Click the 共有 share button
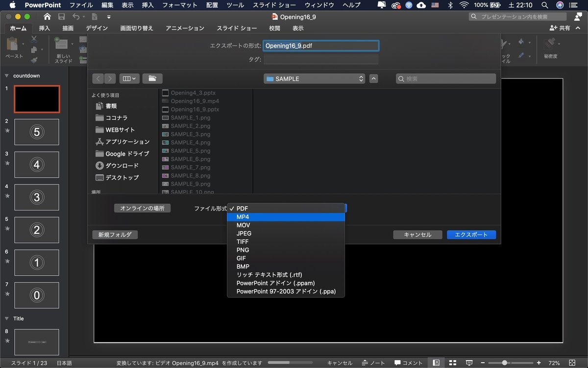The height and width of the screenshot is (368, 588). [x=560, y=28]
